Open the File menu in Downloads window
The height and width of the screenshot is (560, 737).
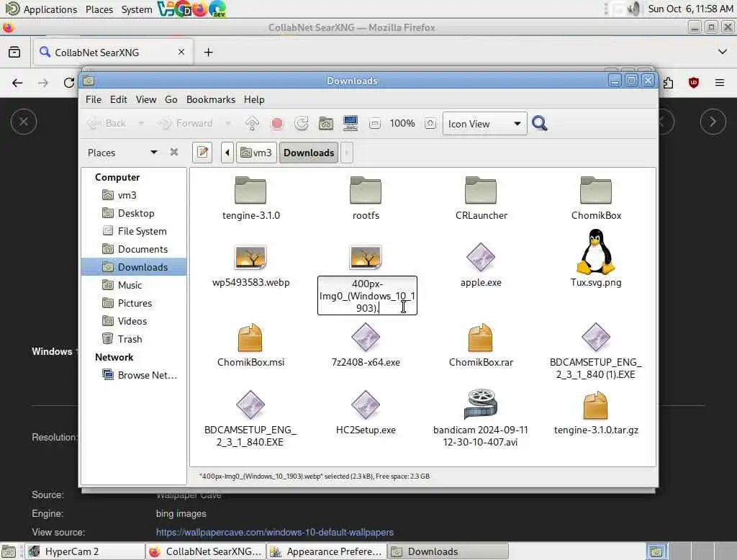pos(93,99)
